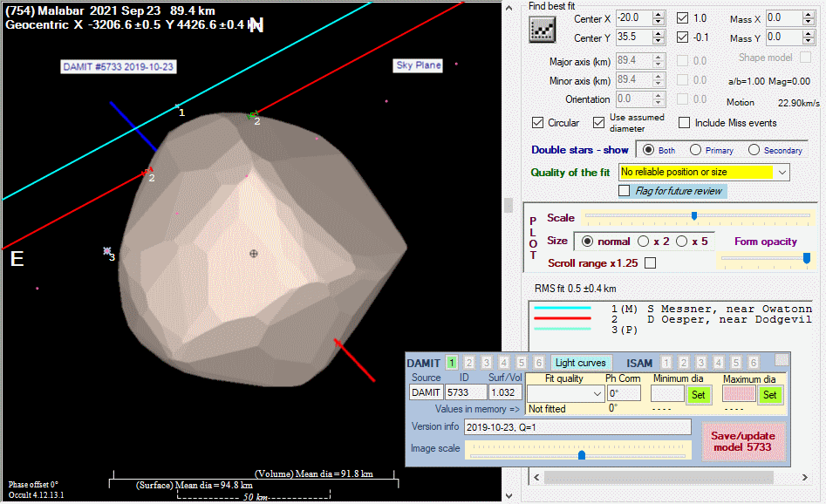The width and height of the screenshot is (826, 504).
Task: Click Save/update model 5733 button
Action: coord(744,441)
